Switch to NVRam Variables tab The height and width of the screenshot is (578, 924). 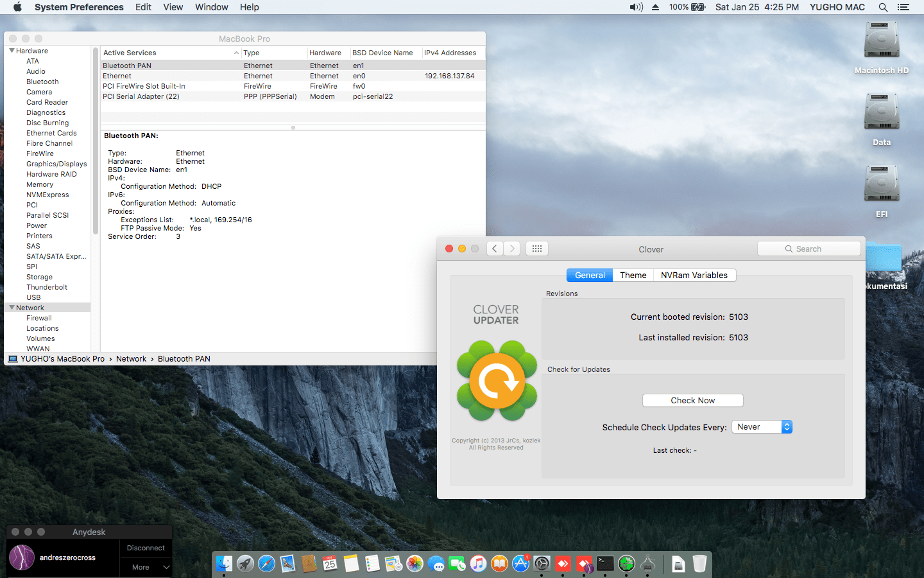(694, 275)
